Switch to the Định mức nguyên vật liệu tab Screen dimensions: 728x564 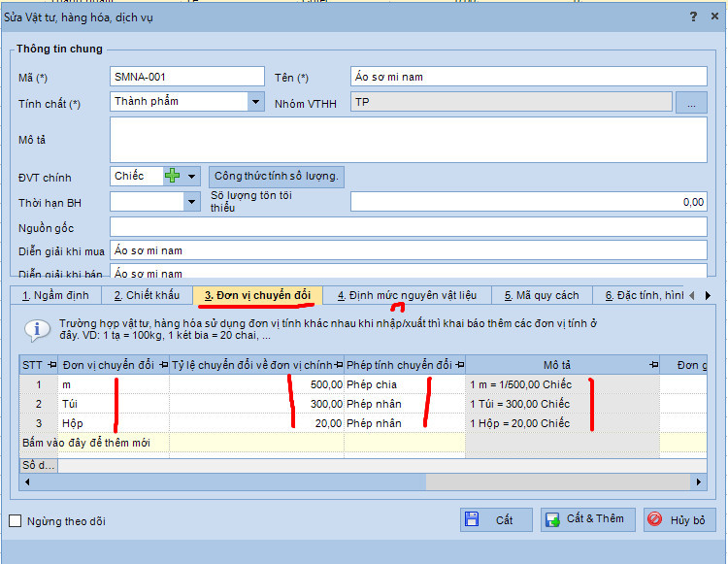[x=407, y=295]
